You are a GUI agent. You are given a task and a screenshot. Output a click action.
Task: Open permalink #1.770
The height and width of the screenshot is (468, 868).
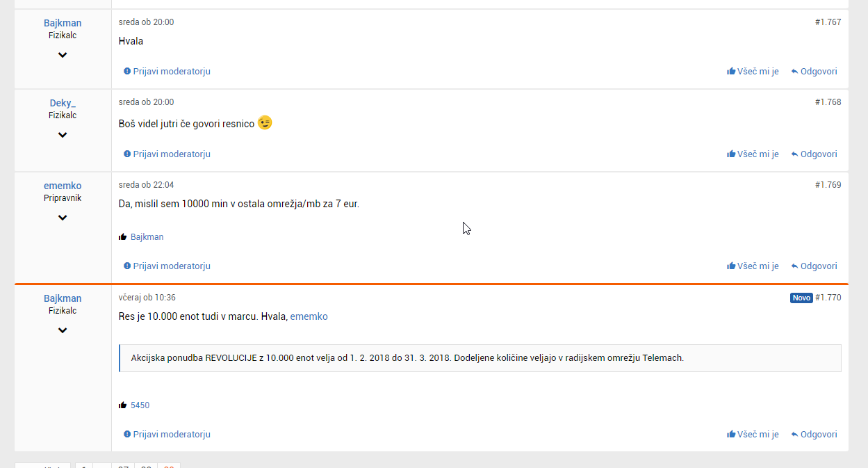828,298
